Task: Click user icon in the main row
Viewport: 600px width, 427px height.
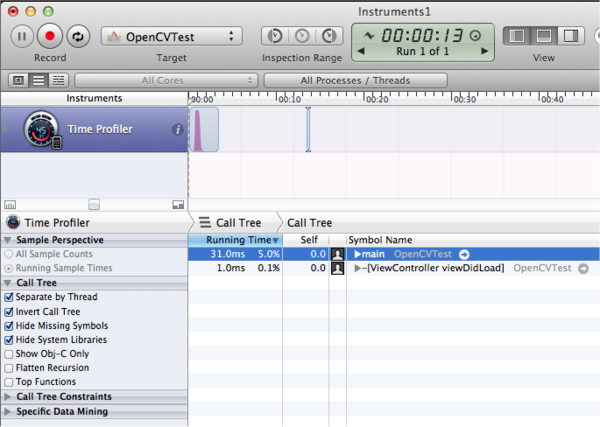Action: pos(338,254)
